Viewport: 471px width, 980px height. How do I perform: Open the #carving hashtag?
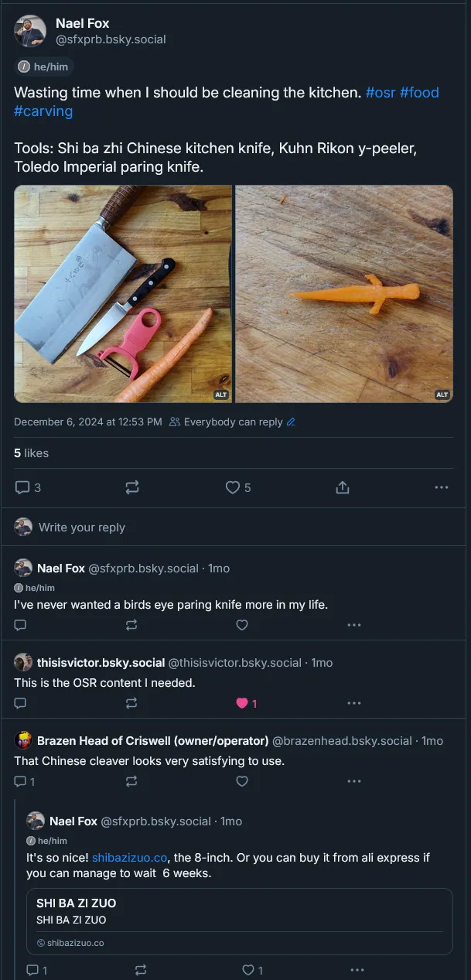pos(43,111)
